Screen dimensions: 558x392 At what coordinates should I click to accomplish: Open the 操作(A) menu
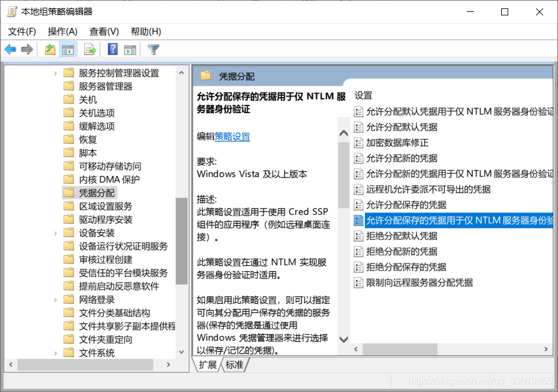tap(63, 31)
